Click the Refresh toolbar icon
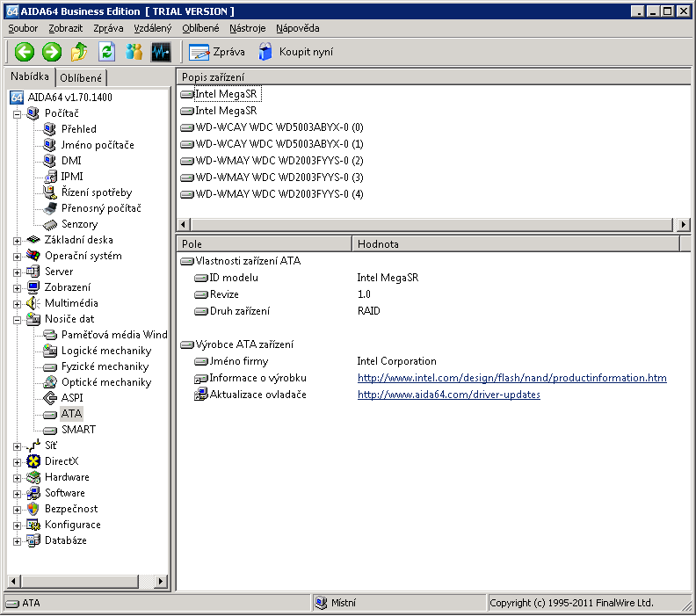This screenshot has width=696, height=616. click(106, 52)
